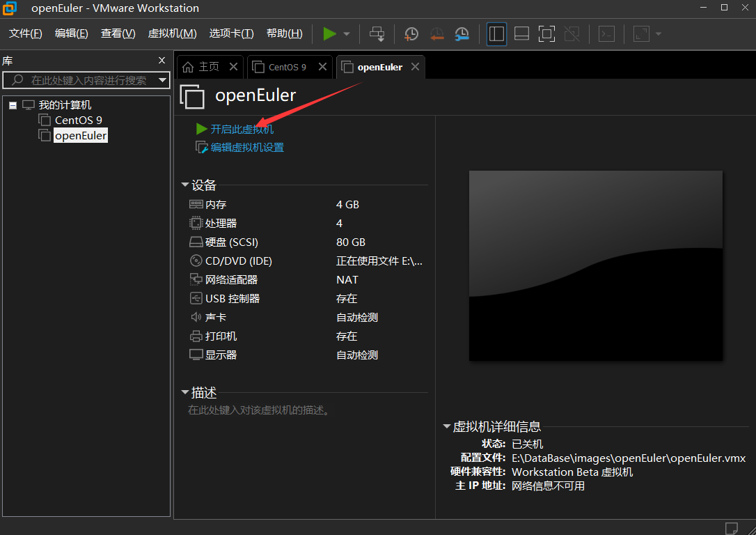Click the 4 GB memory value

coord(347,205)
